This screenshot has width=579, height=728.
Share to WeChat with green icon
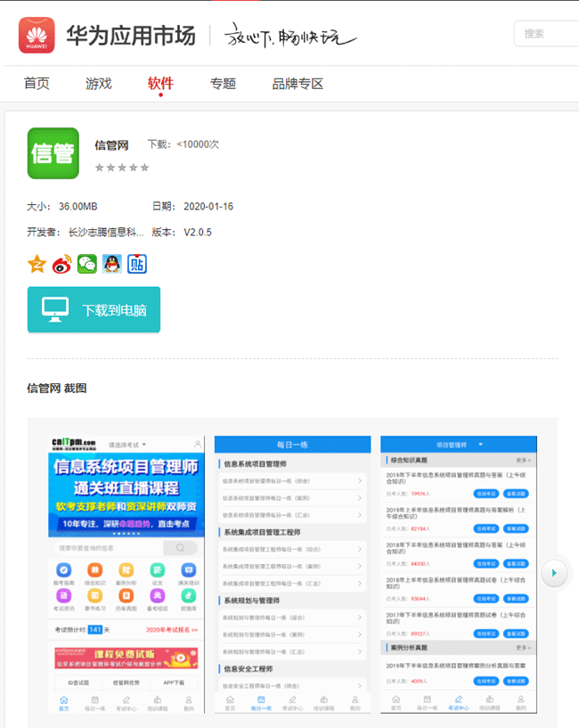(x=86, y=264)
